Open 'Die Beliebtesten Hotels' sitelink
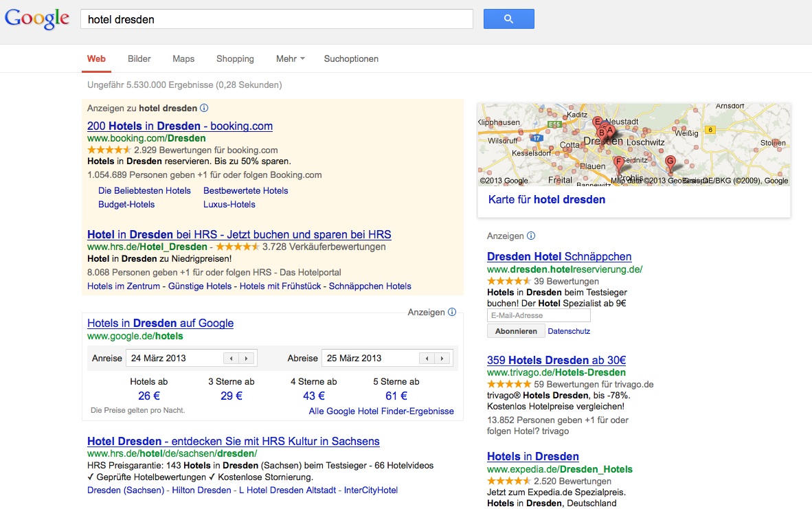The width and height of the screenshot is (812, 509). click(144, 190)
